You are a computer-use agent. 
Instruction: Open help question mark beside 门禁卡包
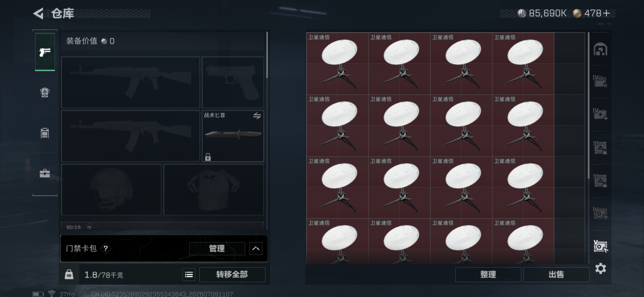pyautogui.click(x=106, y=249)
